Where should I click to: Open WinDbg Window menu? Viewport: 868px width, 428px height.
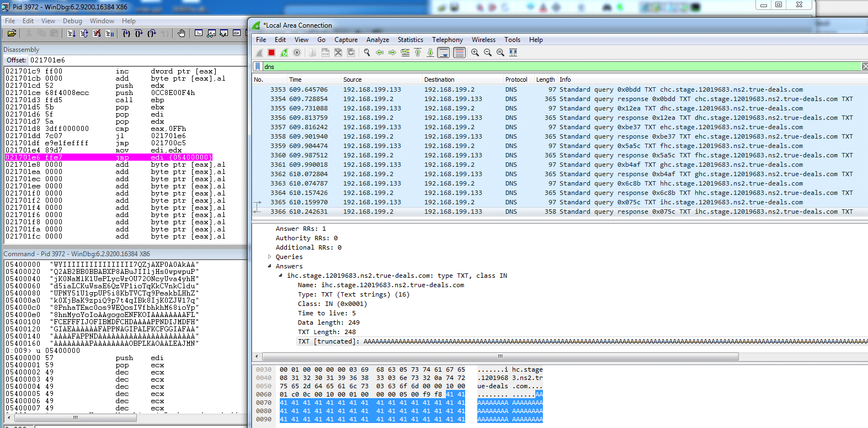pos(102,21)
